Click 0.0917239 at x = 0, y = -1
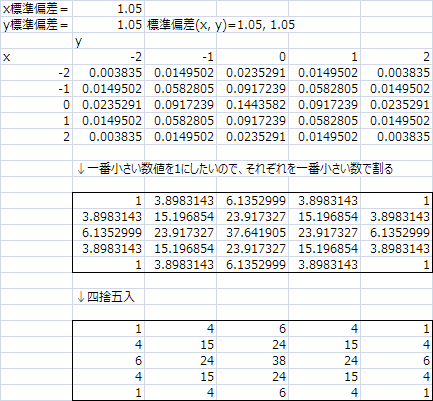Viewport: 433px width, 401px height. (180, 105)
